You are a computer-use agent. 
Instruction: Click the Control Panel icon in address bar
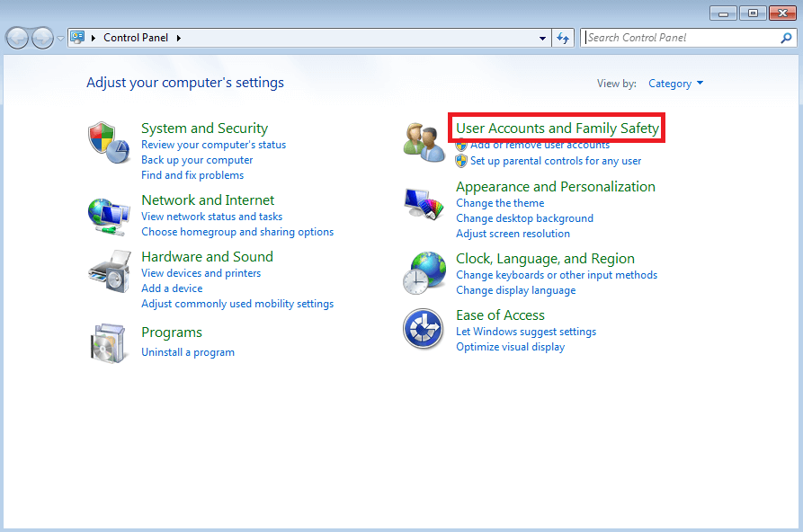(77, 37)
